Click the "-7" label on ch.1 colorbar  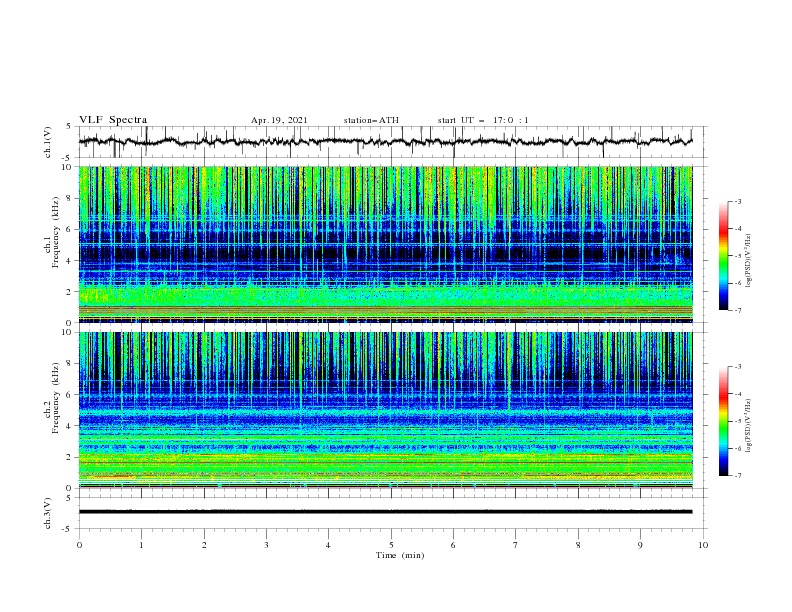pos(738,311)
